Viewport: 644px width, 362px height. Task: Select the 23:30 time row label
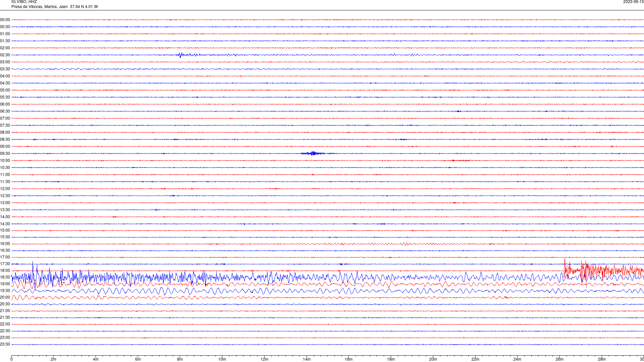pyautogui.click(x=5, y=344)
